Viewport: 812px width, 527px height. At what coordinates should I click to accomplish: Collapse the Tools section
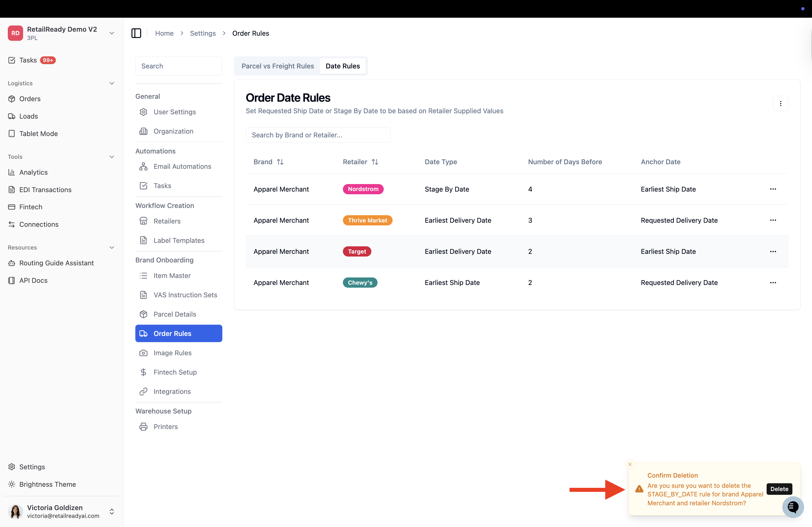tap(111, 157)
